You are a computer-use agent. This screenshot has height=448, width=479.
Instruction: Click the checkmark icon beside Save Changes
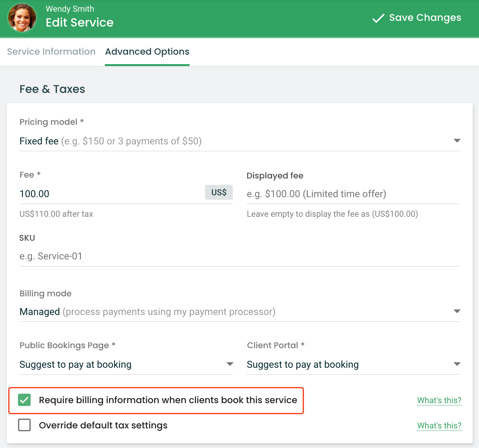click(x=378, y=18)
